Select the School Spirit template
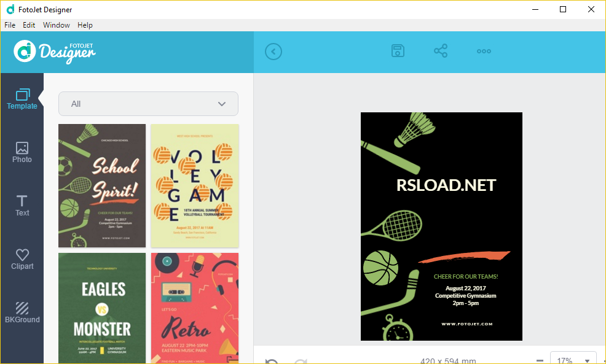The height and width of the screenshot is (364, 606). (102, 185)
